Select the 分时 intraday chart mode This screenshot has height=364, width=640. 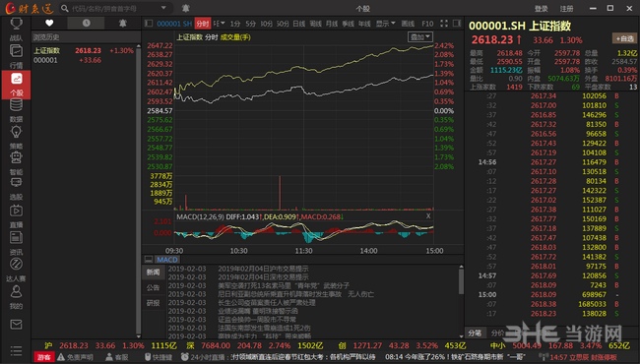pyautogui.click(x=203, y=24)
